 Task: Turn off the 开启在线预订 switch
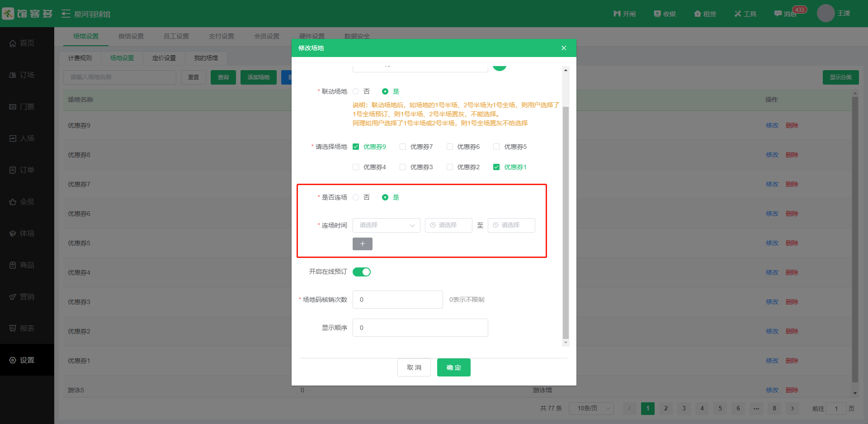362,272
